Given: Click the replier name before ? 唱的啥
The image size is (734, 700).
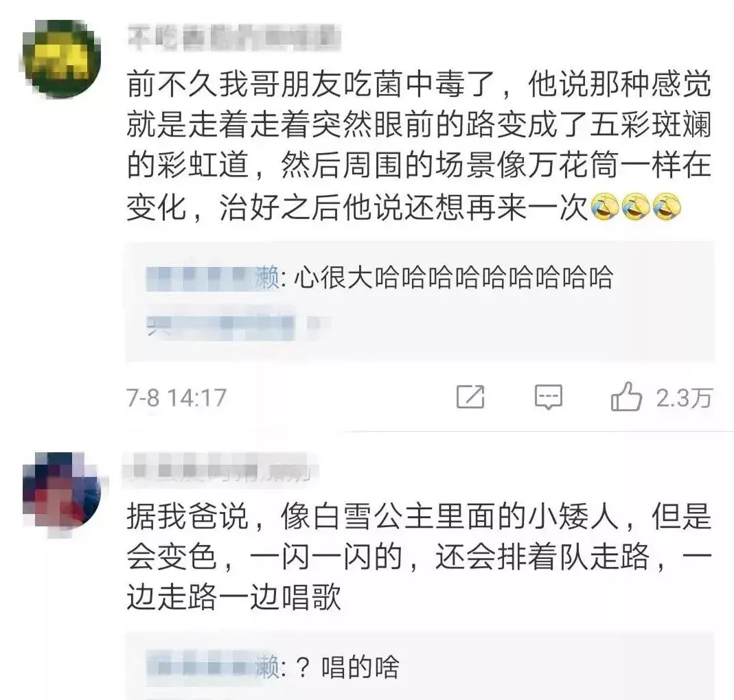Looking at the screenshot, I should tap(213, 667).
